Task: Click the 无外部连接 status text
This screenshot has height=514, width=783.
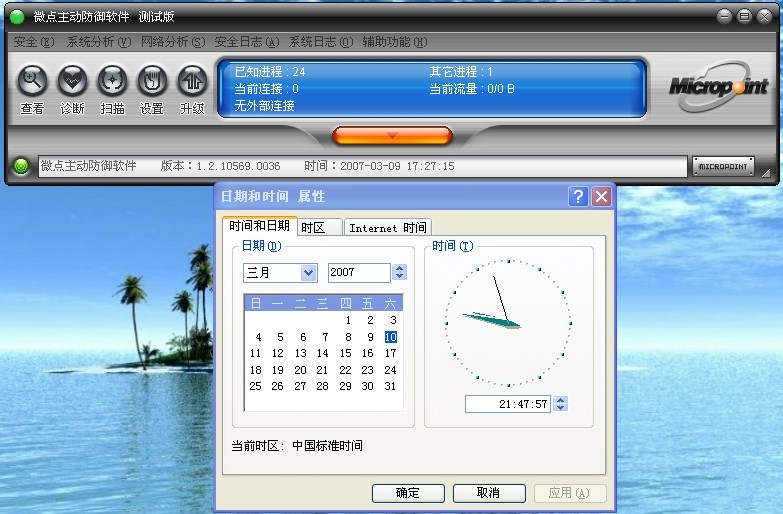Action: (264, 106)
